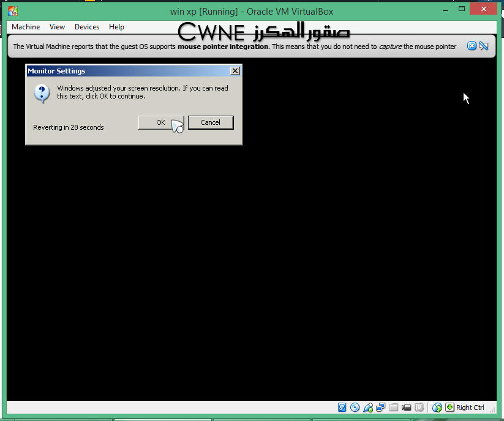Dismiss the mouse integration notification
This screenshot has width=504, height=421.
click(472, 46)
